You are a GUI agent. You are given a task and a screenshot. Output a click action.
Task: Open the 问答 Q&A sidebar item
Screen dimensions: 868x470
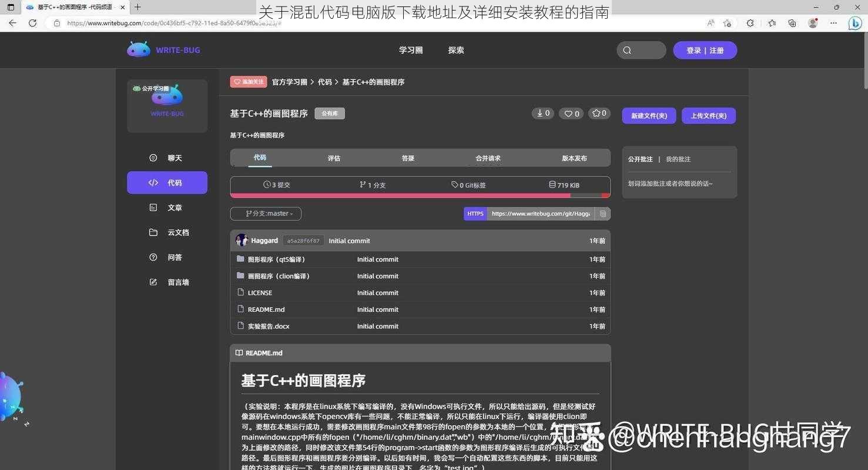point(167,257)
